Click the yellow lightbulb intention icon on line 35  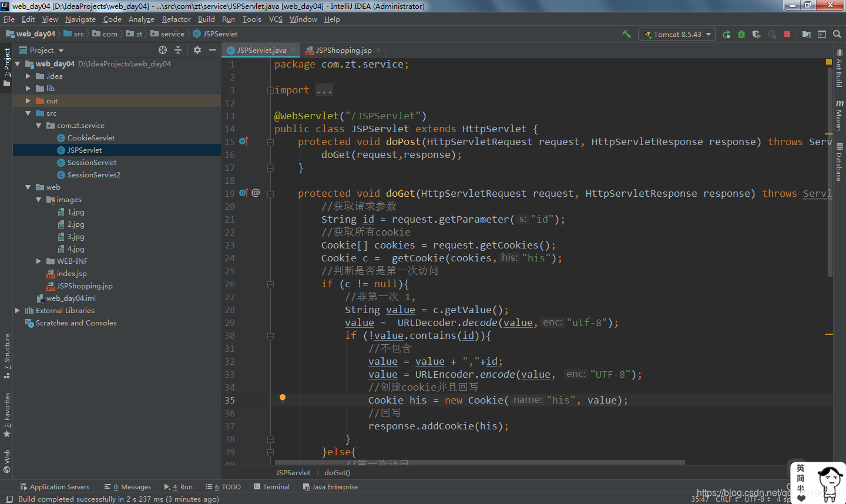point(283,398)
